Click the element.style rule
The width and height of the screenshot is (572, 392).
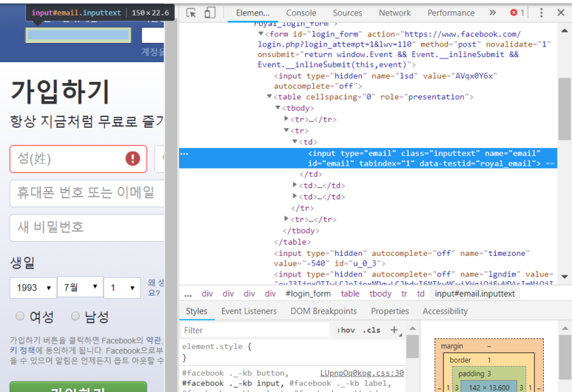pyautogui.click(x=217, y=346)
